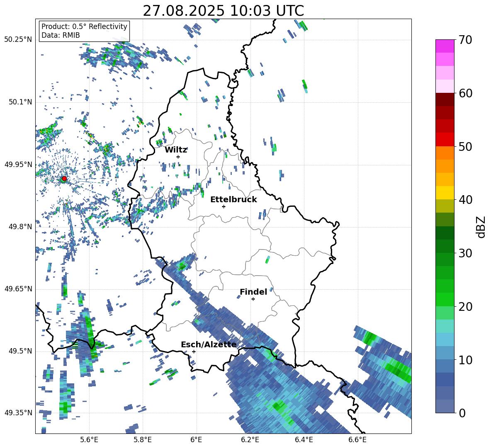This screenshot has width=491, height=448.
Task: Click the 49.65°N latitude label
Action: point(18,289)
